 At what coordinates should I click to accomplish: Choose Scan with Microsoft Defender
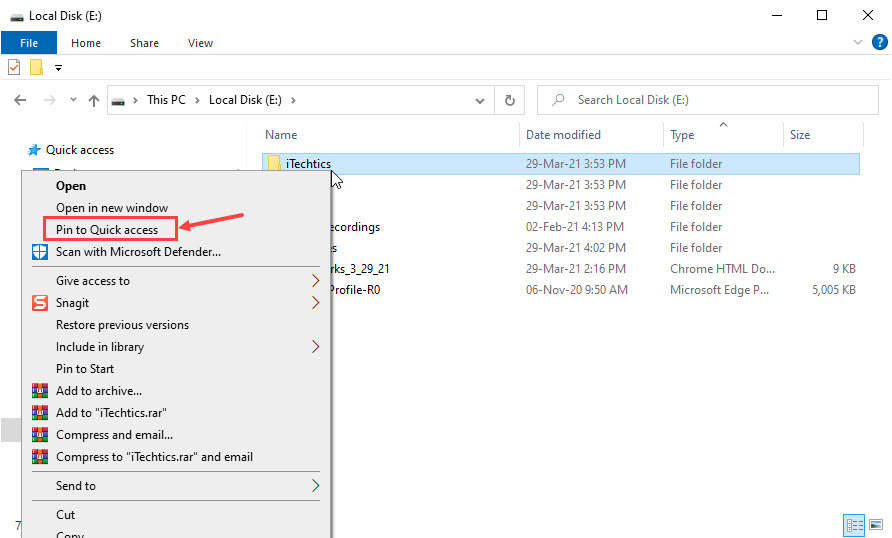click(138, 252)
